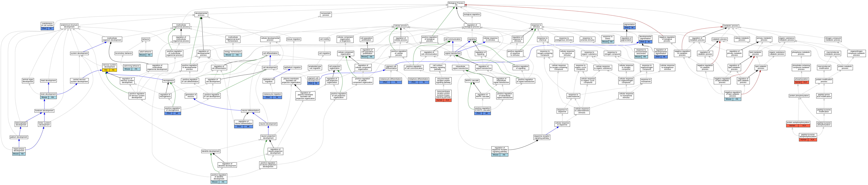
Task: Click the 'adult behavior' Mouse Alk node
Action: pyautogui.click(x=146, y=53)
